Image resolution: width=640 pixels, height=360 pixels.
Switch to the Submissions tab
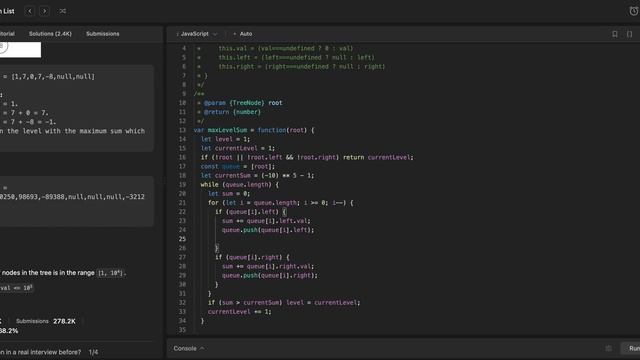(x=102, y=34)
